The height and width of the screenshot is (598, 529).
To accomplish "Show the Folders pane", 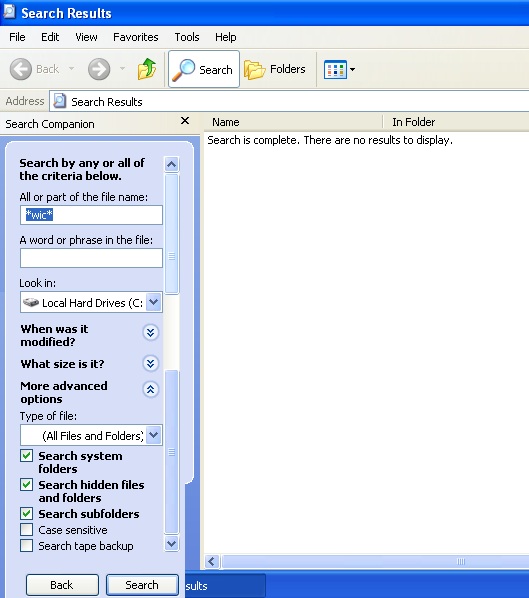I will coord(275,69).
